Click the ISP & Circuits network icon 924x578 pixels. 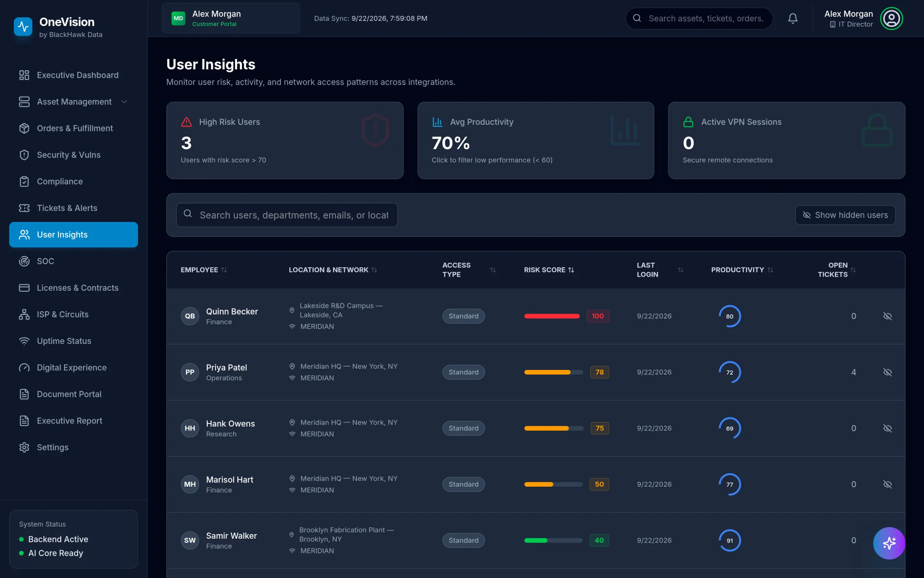(x=24, y=314)
